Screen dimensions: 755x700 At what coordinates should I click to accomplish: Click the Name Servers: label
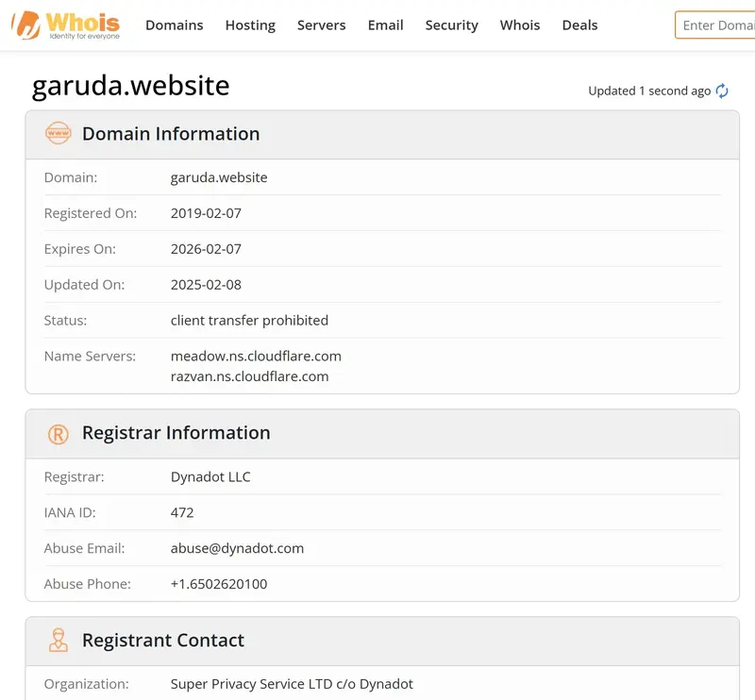pyautogui.click(x=90, y=357)
